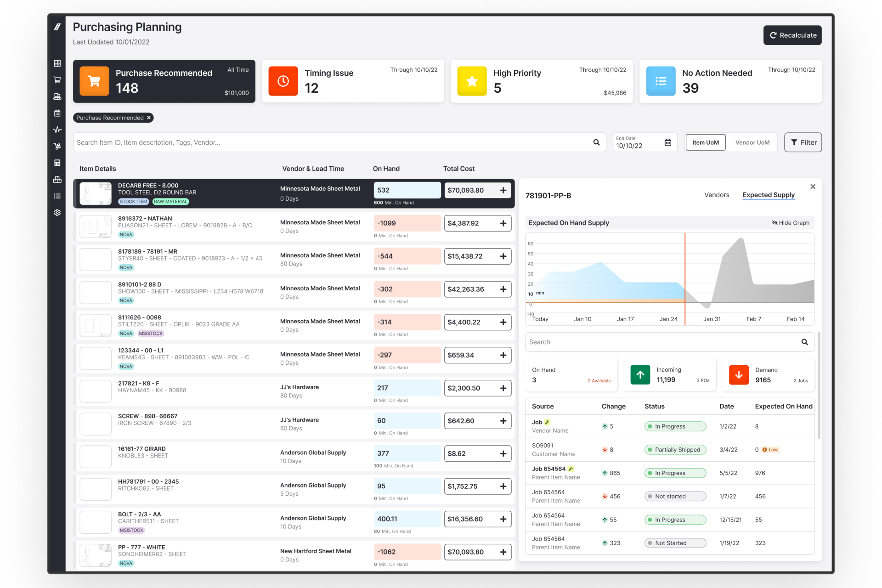
Task: Click the calculator icon in sidebar
Action: tap(57, 163)
